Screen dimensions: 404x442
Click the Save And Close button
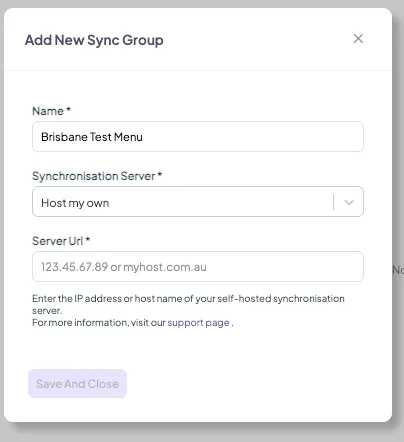[77, 384]
